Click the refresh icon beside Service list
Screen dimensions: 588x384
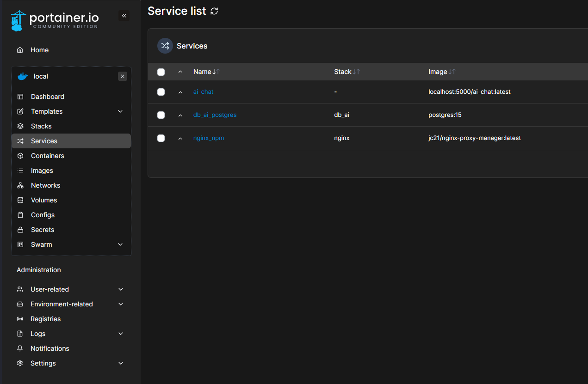point(214,11)
